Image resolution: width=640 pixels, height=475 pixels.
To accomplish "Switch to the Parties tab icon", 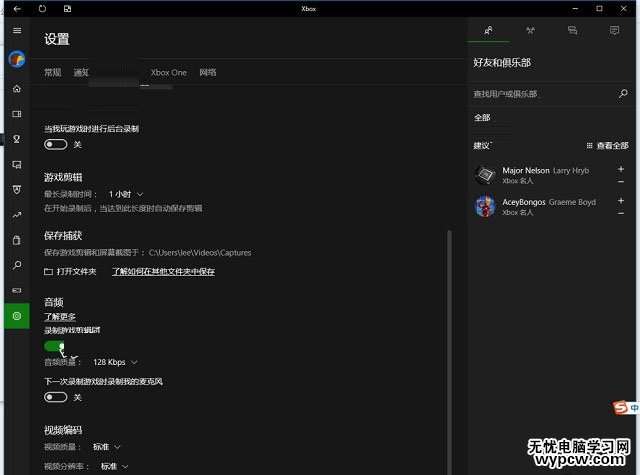I will point(530,30).
